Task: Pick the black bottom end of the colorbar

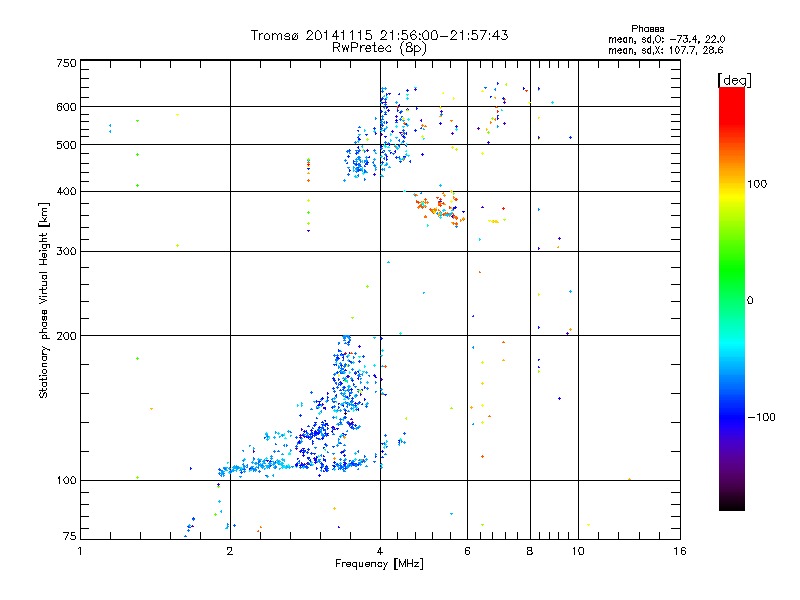Action: 732,503
